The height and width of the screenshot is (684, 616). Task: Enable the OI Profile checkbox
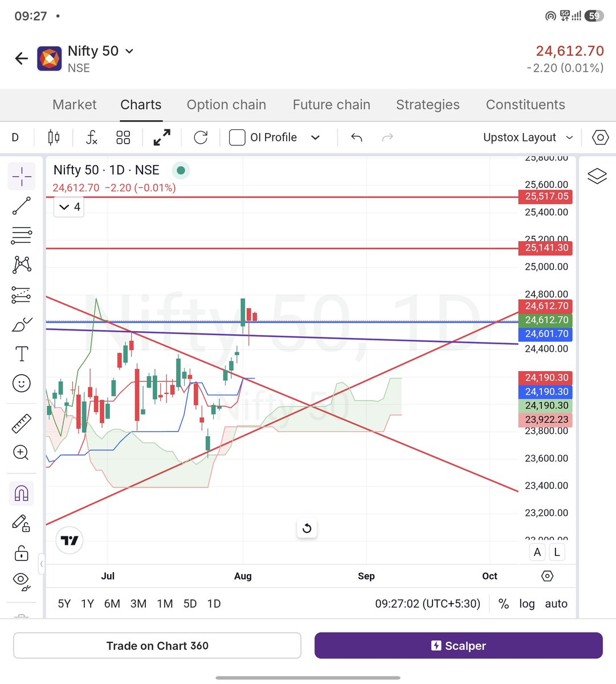point(237,137)
